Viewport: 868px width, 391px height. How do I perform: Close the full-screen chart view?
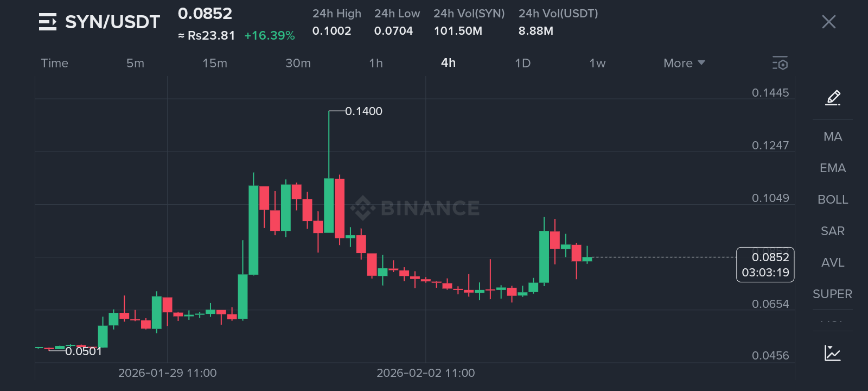point(828,22)
